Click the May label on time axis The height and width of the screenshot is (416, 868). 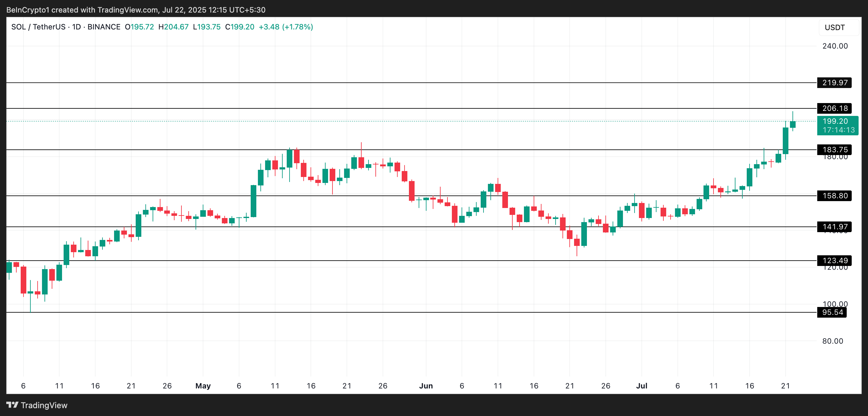(x=203, y=386)
